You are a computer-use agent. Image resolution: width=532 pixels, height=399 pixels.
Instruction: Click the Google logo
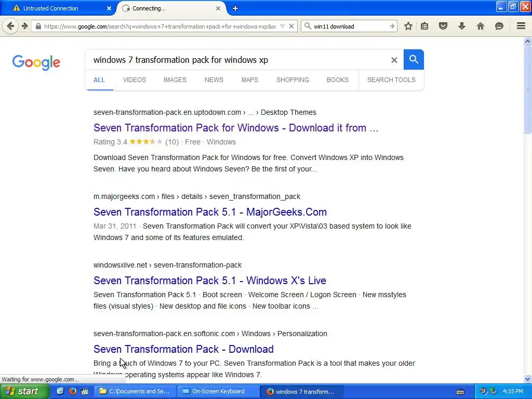point(36,62)
